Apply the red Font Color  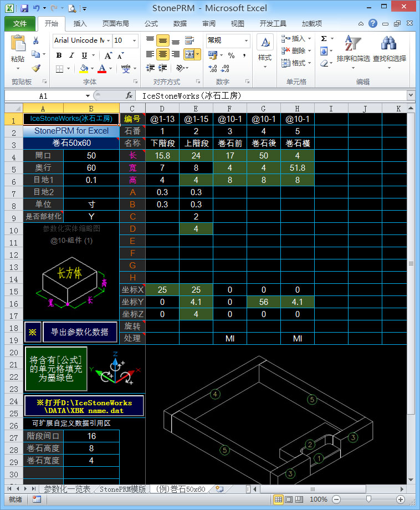[102, 68]
